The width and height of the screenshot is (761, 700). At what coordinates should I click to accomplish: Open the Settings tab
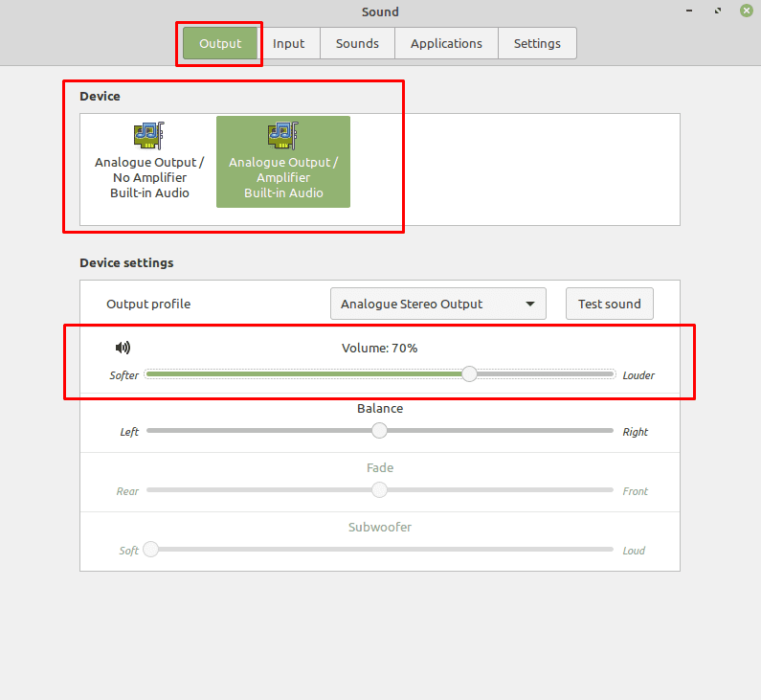[x=537, y=44]
